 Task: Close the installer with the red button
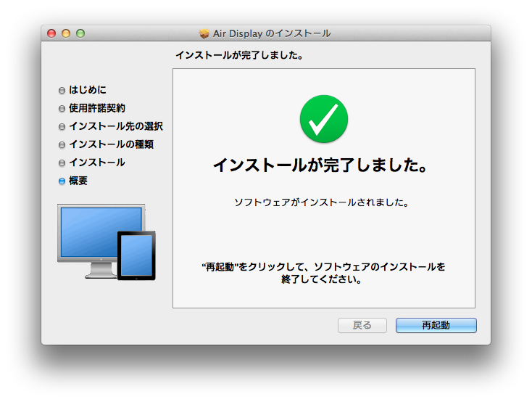tap(51, 33)
